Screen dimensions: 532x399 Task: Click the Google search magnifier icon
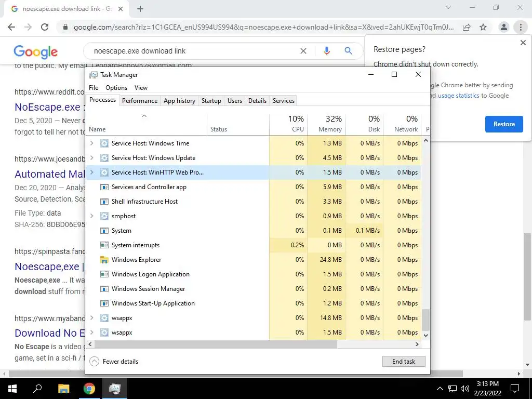[348, 51]
